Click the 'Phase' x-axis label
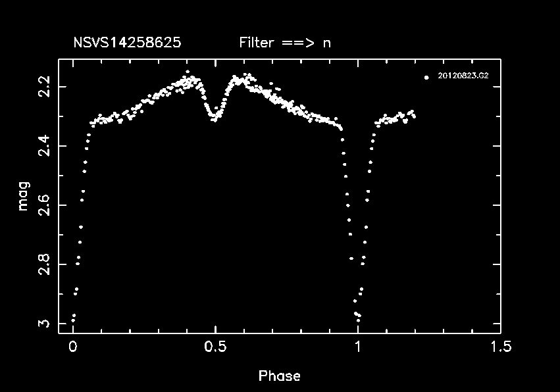Screen dimensions: 560x392 (x=279, y=376)
